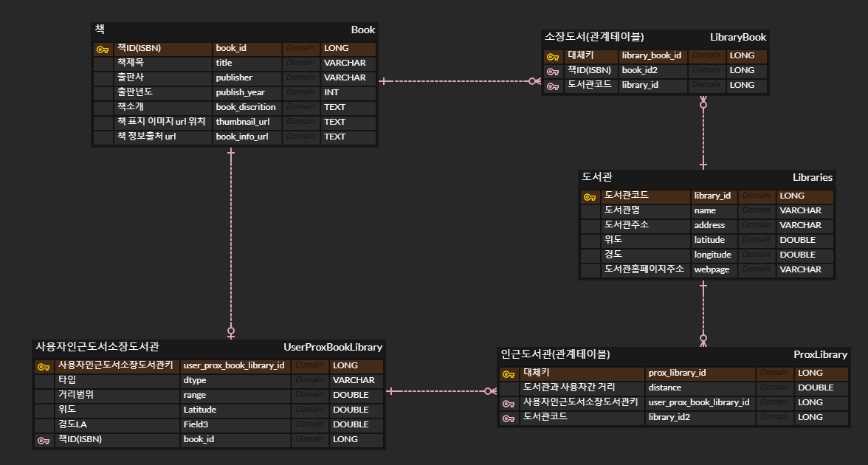Click the foreign key icon on user_prox_book_library_id in ProxLibrary

coord(509,402)
